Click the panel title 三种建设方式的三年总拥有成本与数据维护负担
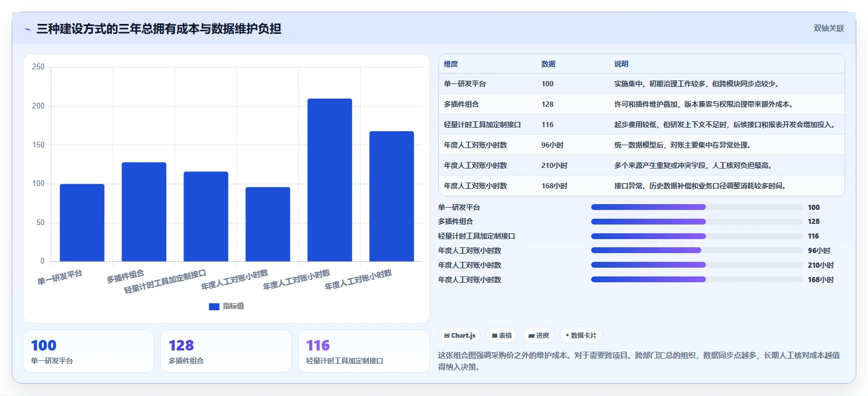 point(159,29)
